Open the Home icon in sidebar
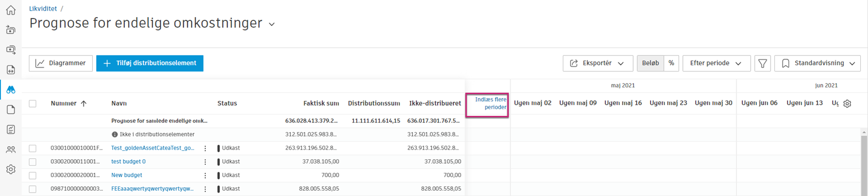The width and height of the screenshot is (868, 196). [x=11, y=10]
